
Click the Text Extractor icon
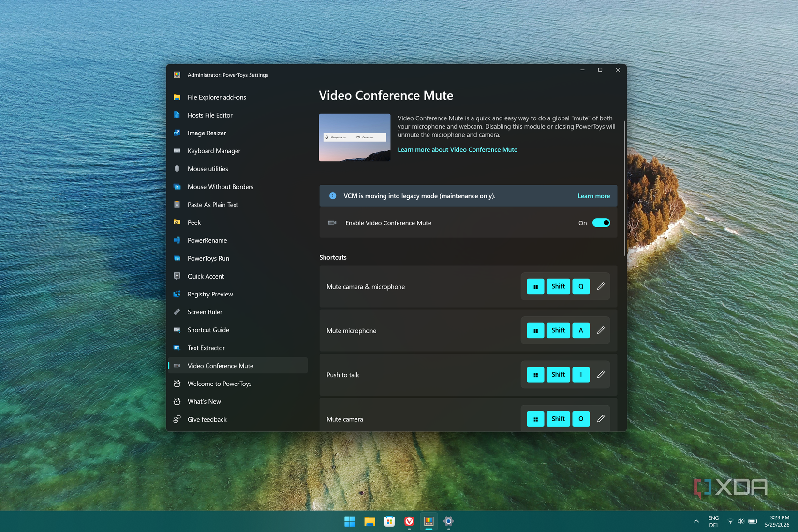(177, 348)
